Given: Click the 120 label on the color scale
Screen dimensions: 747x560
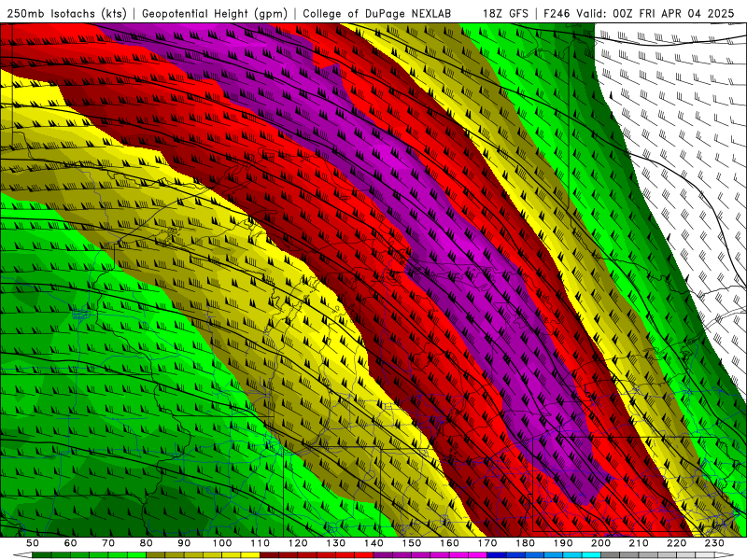Looking at the screenshot, I should click(x=298, y=543).
